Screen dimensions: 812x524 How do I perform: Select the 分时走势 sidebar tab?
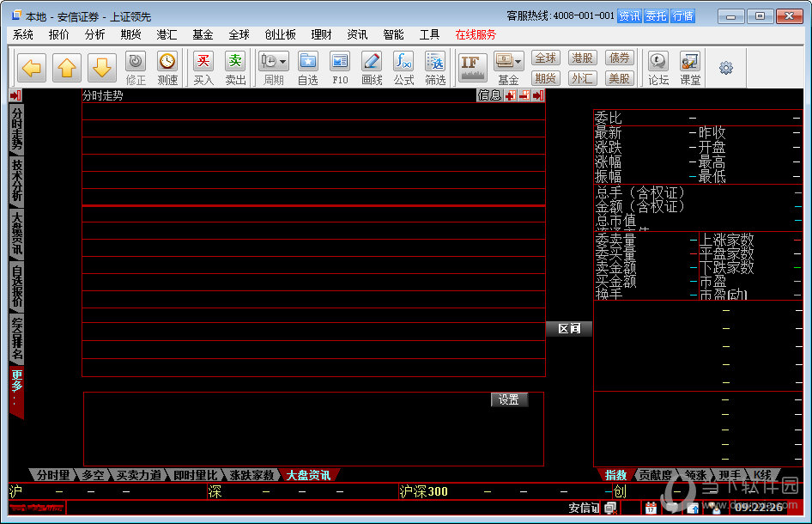click(17, 129)
